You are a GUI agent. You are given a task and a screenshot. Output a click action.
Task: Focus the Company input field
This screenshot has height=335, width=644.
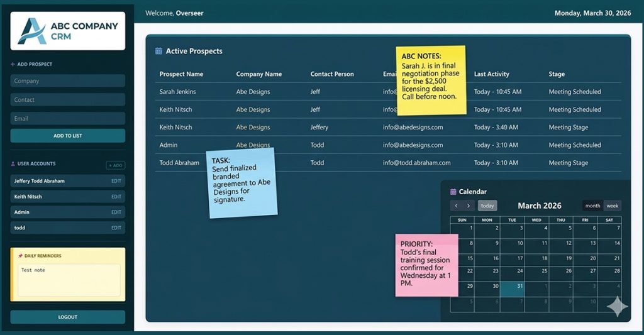67,81
